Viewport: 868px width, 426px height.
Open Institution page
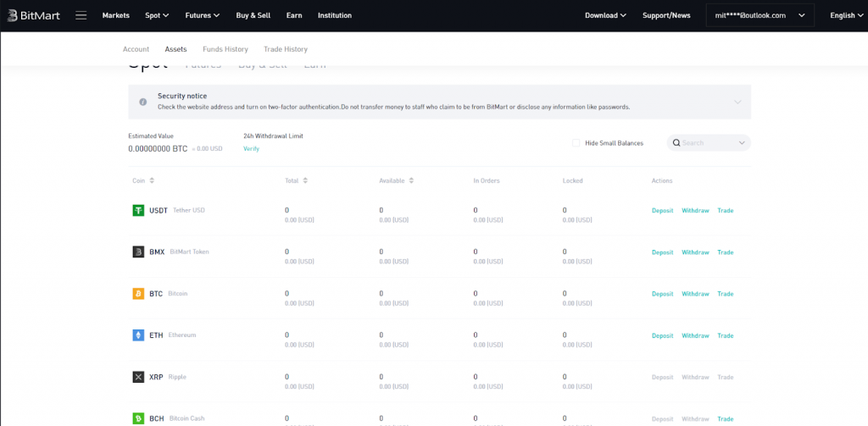(334, 15)
